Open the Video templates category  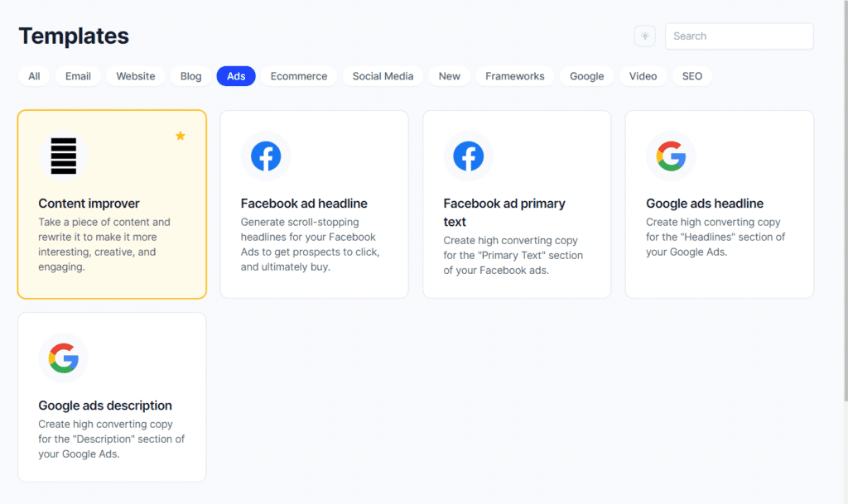[643, 76]
